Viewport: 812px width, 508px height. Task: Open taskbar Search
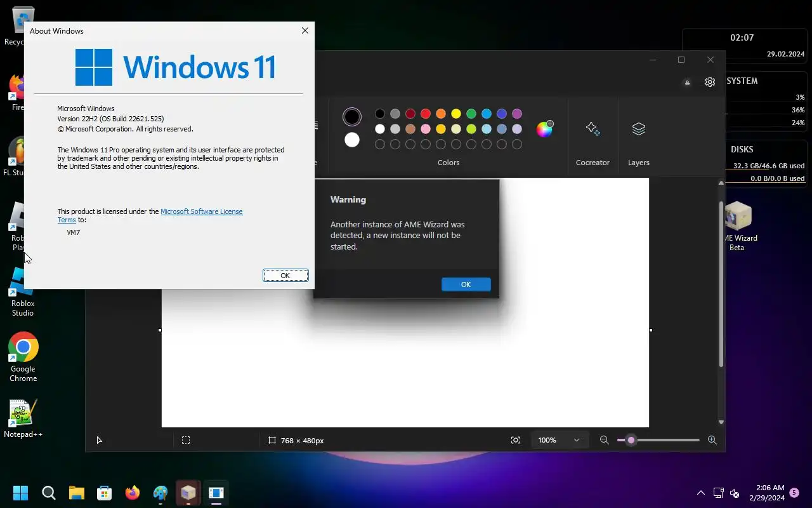[49, 493]
